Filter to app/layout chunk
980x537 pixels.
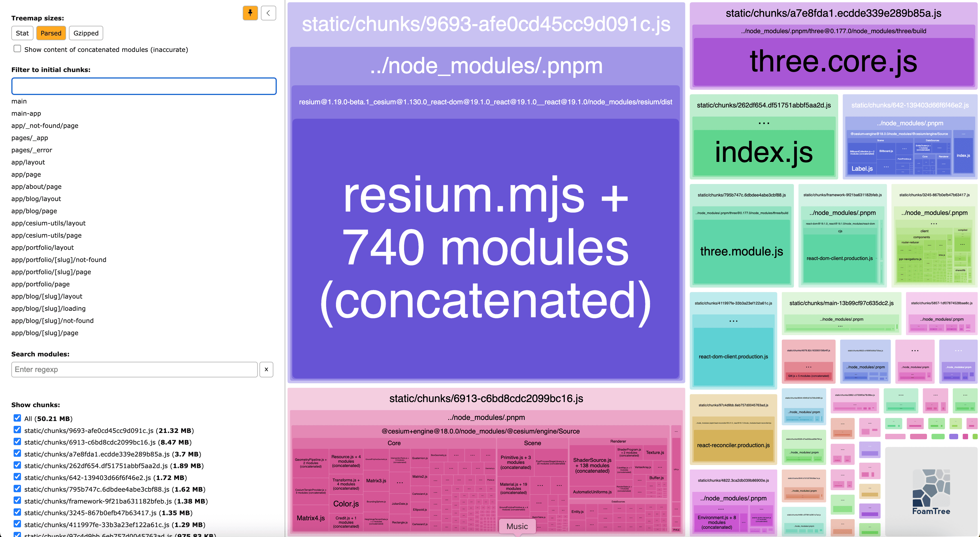point(28,162)
